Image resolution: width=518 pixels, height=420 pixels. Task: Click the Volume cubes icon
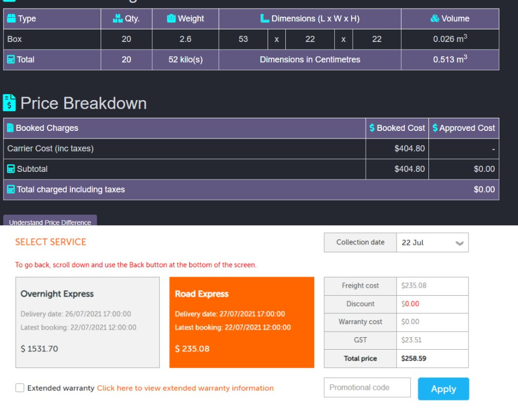pyautogui.click(x=435, y=19)
